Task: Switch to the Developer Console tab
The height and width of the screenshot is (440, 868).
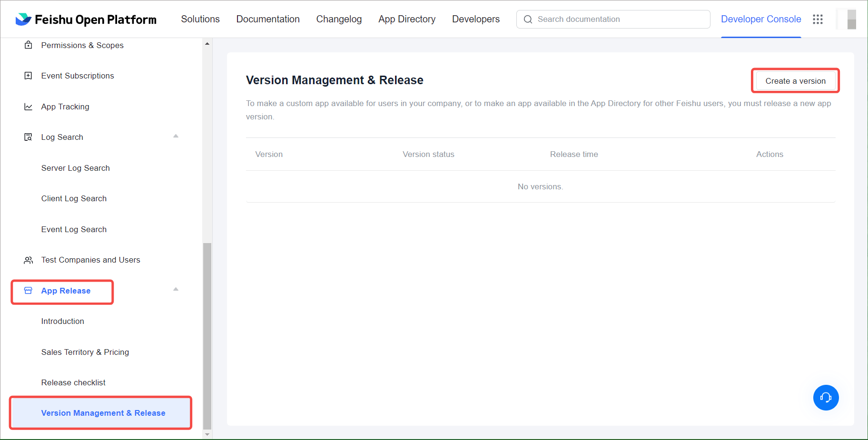Action: (760, 20)
